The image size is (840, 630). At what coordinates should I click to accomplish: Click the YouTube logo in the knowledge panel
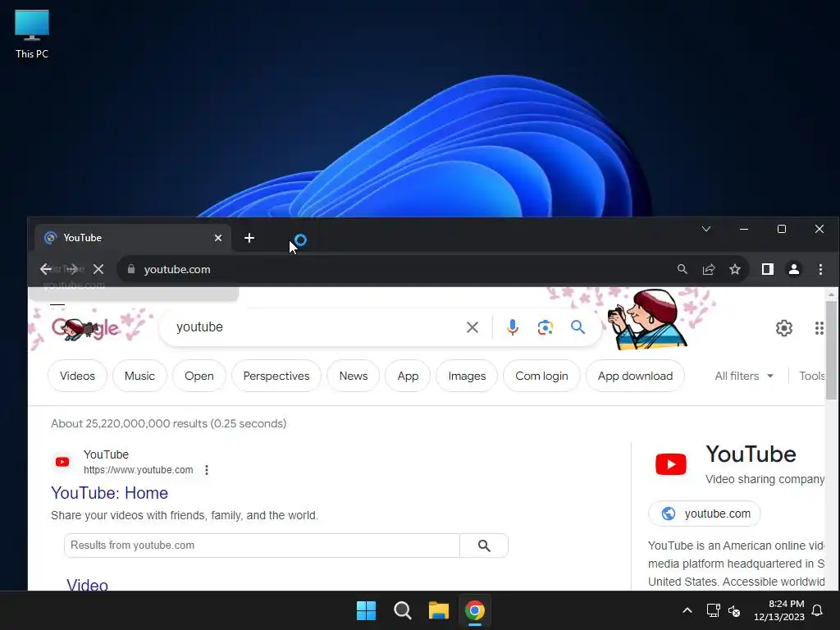pos(671,464)
